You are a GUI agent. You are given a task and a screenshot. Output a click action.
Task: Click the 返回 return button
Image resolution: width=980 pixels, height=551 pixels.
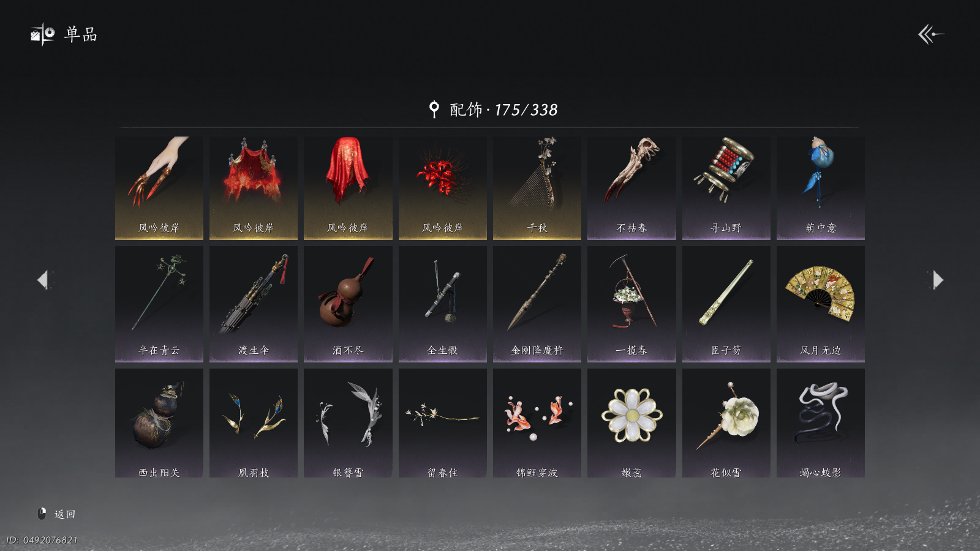pos(56,514)
